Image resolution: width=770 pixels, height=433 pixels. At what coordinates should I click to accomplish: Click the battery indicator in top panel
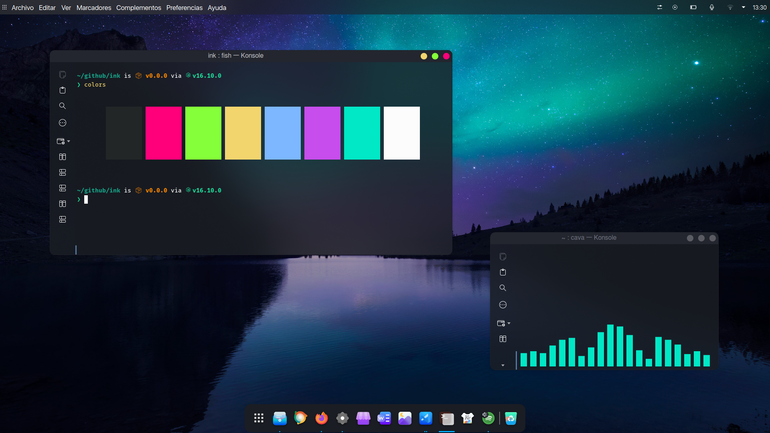coord(693,7)
